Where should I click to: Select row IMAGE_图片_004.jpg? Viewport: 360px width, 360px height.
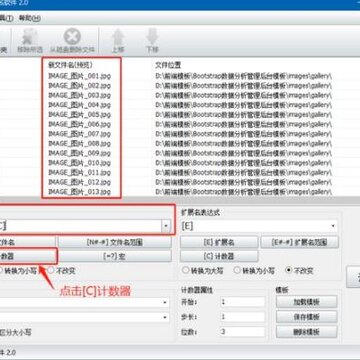[79, 105]
